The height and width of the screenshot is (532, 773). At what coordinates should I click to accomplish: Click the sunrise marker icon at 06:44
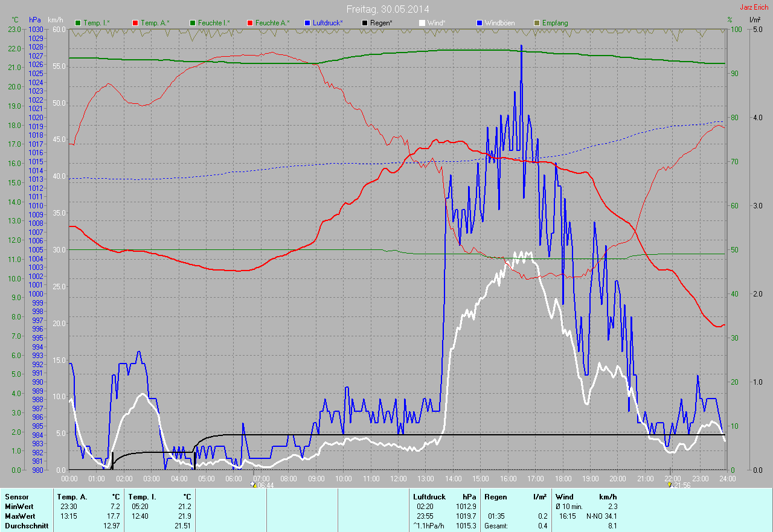[x=254, y=485]
